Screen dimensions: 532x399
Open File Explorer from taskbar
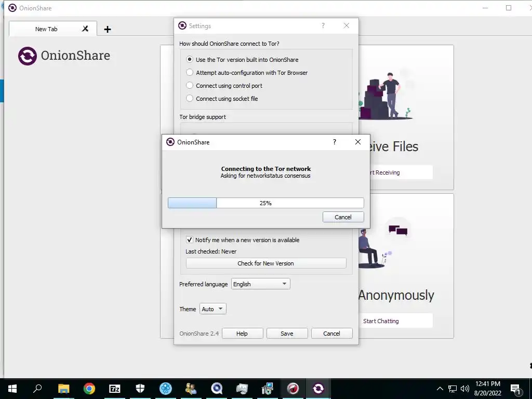[x=63, y=389]
